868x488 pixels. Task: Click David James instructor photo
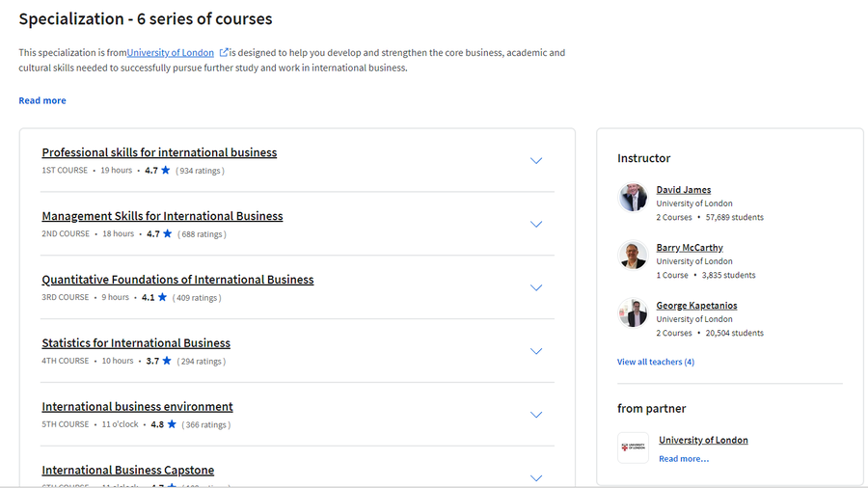tap(633, 197)
